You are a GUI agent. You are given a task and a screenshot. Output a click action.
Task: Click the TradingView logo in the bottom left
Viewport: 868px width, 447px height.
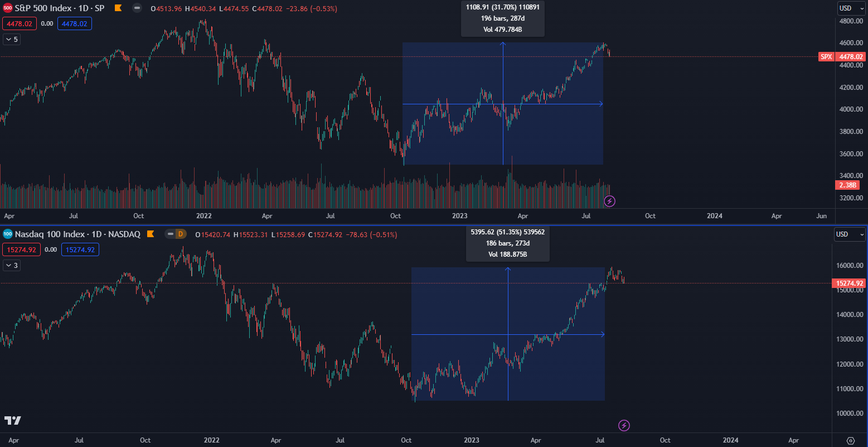coord(12,420)
